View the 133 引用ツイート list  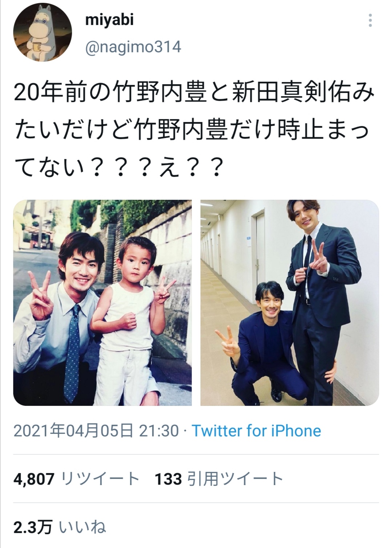coord(219,479)
